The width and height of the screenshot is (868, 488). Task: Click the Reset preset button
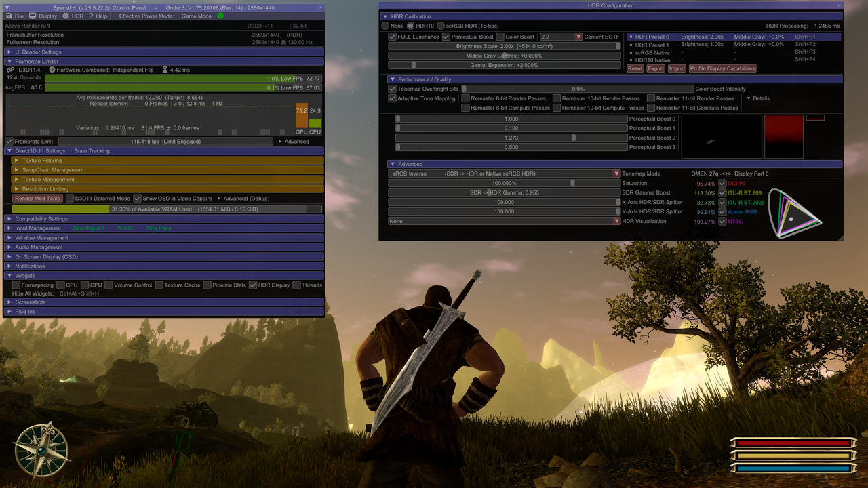coord(635,68)
